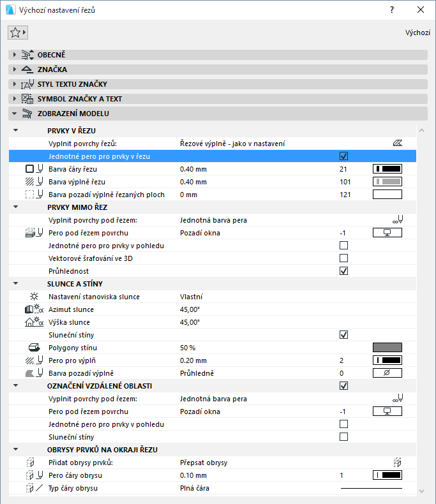Viewport: 436px width, 504px height.
Task: Collapse the PRVKY MIMO ŘEZ group
Action: tap(15, 207)
